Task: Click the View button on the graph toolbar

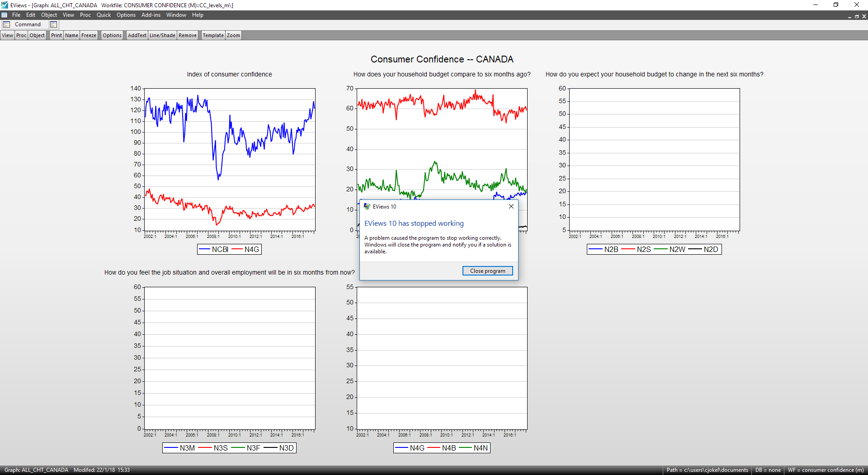Action: tap(8, 35)
